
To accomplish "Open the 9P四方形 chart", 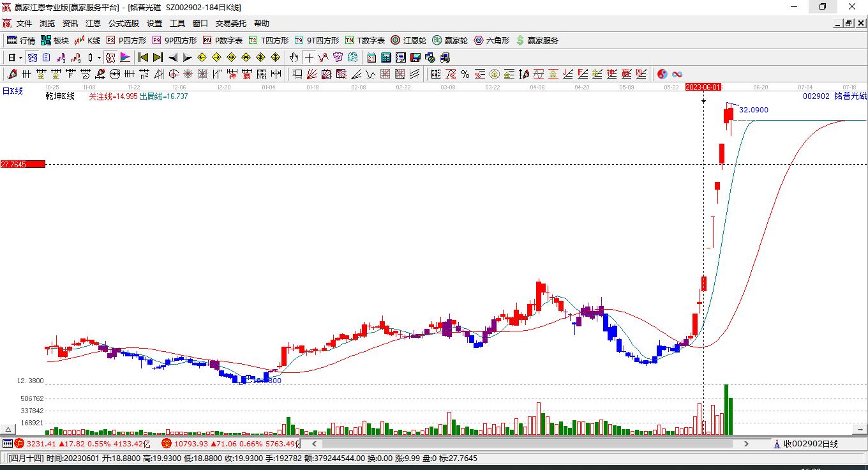I will (174, 40).
